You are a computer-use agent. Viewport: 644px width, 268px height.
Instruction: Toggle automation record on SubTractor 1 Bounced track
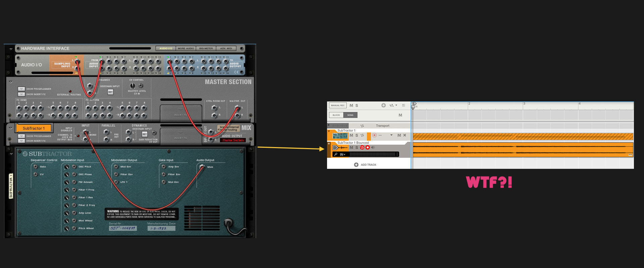pyautogui.click(x=362, y=147)
